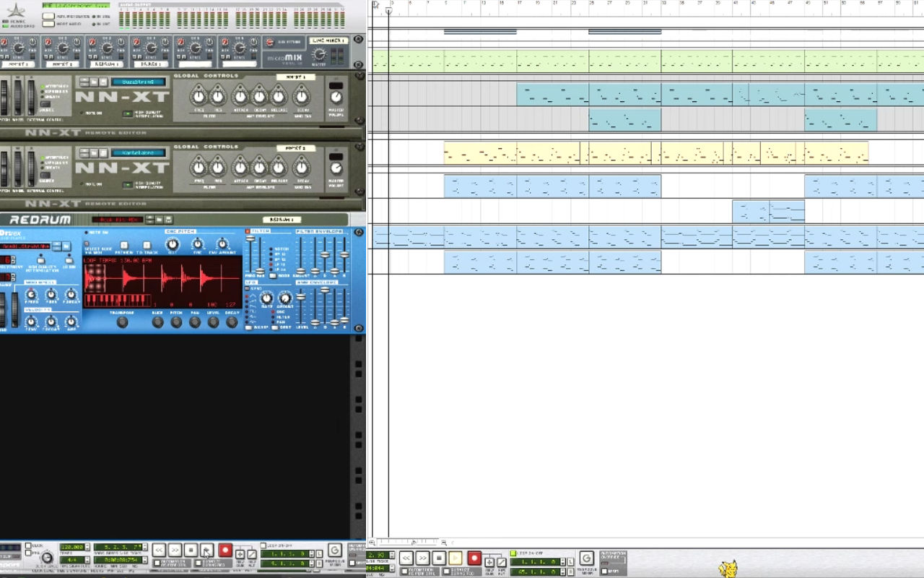Screen dimensions: 924x578
Task: Click fast forward in the left transport
Action: [x=175, y=551]
